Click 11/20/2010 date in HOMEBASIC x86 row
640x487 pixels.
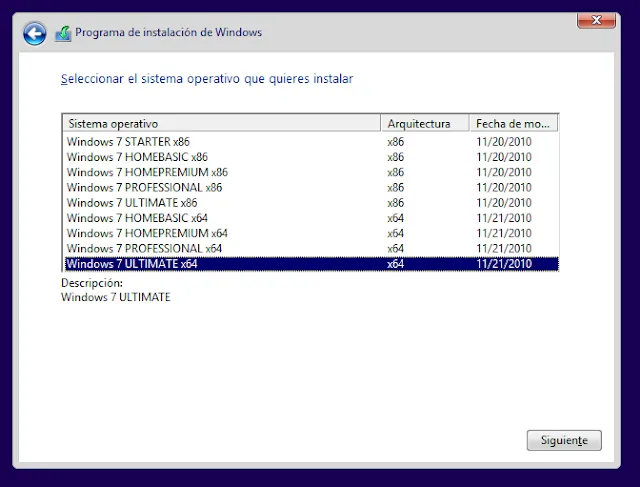[504, 157]
